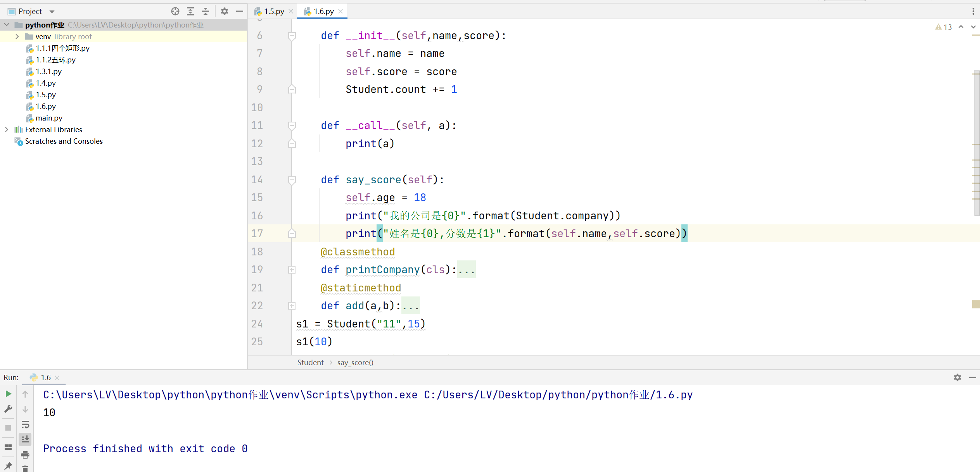Viewport: 980px width, 472px height.
Task: Jump to next highlighted error arrow
Action: 973,27
